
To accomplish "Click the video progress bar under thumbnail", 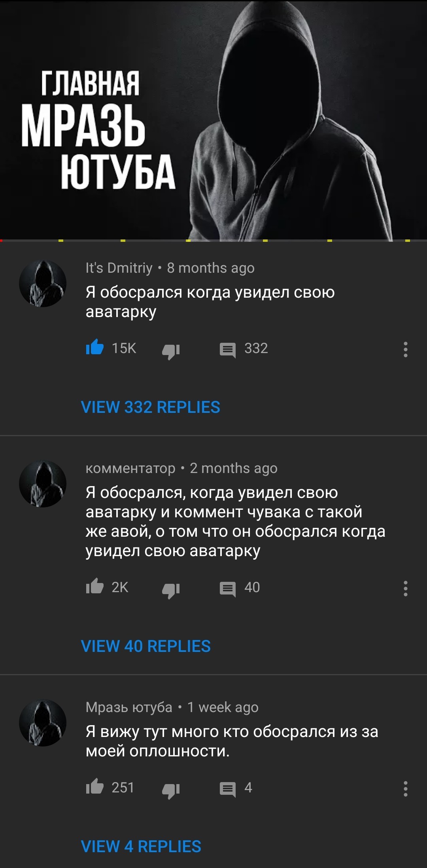I will tap(213, 240).
